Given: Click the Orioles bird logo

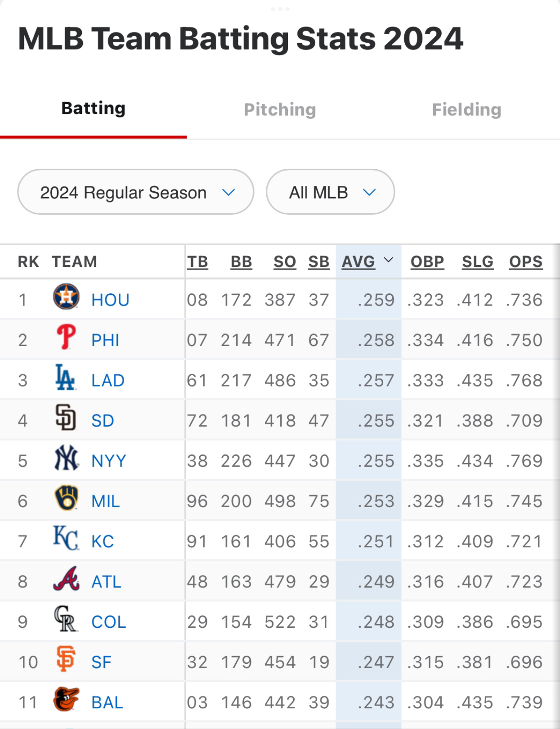Looking at the screenshot, I should tap(66, 700).
